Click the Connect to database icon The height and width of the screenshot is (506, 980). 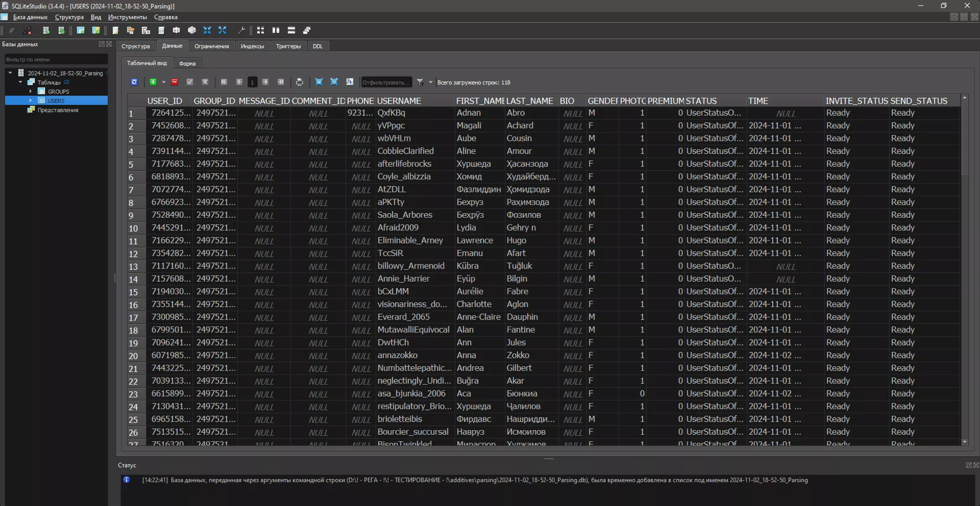(12, 30)
